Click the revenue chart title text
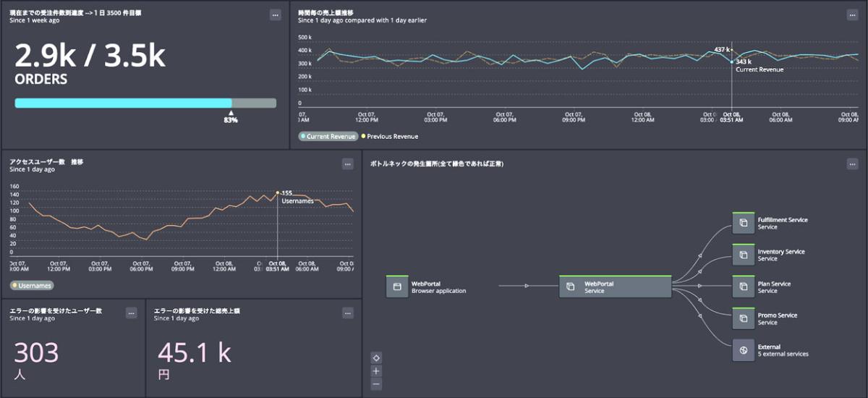This screenshot has height=398, width=868. [x=326, y=13]
